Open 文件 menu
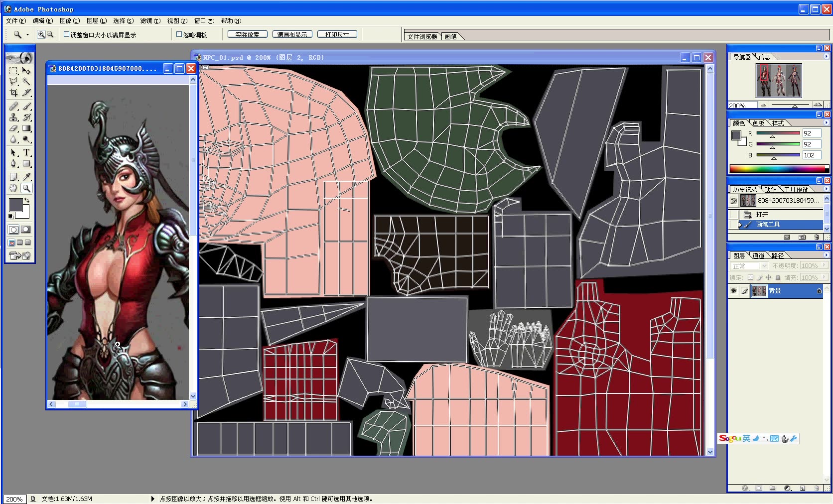The image size is (833, 504). pyautogui.click(x=15, y=21)
